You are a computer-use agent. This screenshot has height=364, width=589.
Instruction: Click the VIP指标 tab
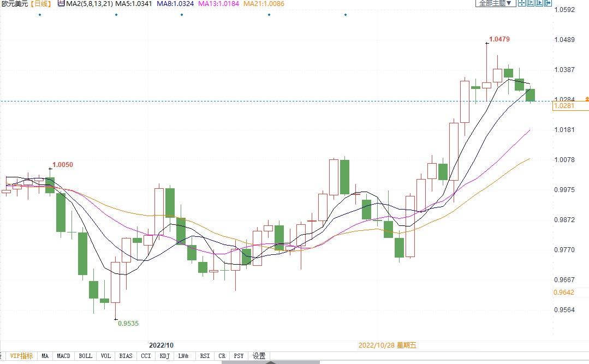(x=21, y=356)
